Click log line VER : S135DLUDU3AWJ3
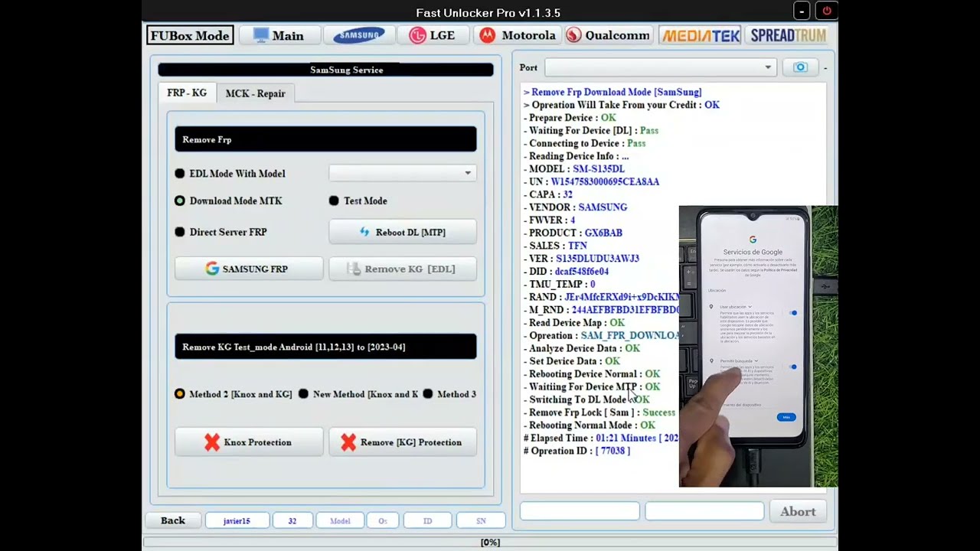980x551 pixels. [581, 258]
